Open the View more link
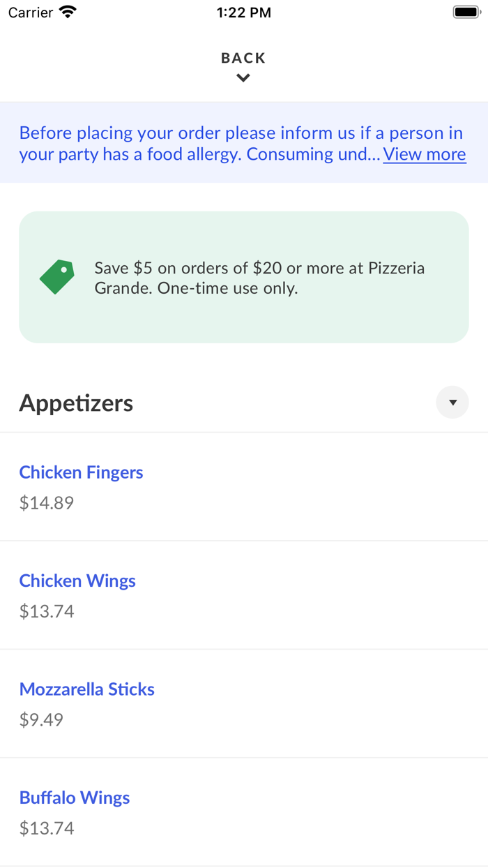Viewport: 488px width, 868px height. (425, 154)
